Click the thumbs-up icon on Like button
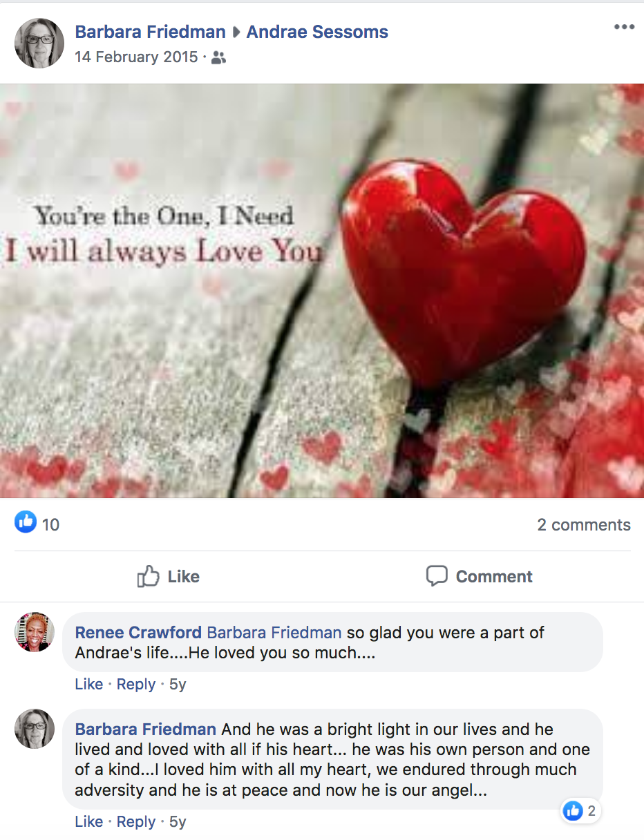 148,576
